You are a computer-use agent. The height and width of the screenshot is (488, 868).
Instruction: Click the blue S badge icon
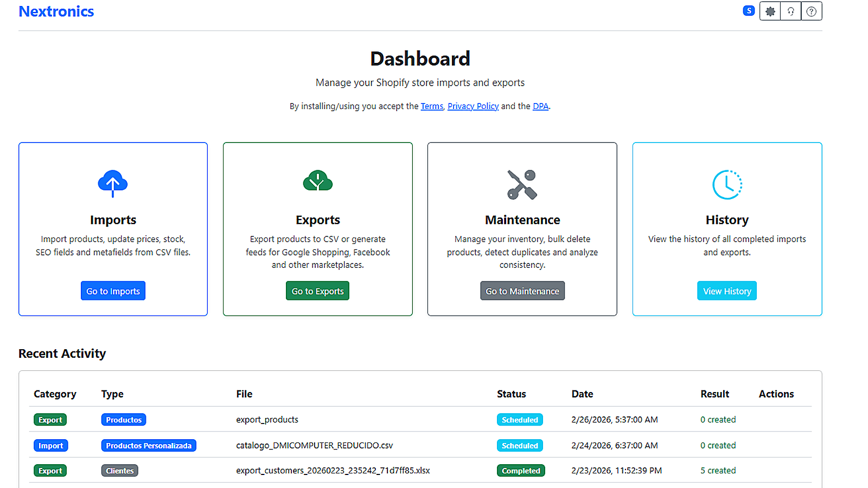[x=749, y=11]
